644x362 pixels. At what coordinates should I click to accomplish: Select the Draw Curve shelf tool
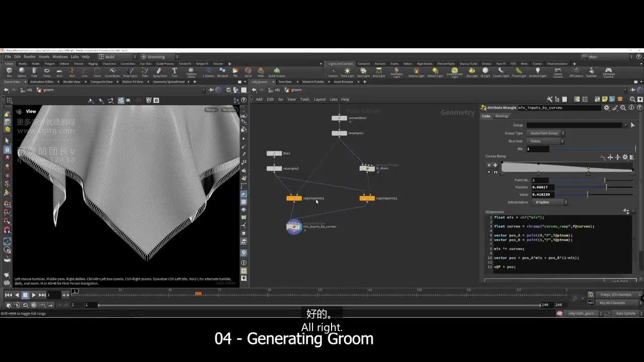coord(130,72)
